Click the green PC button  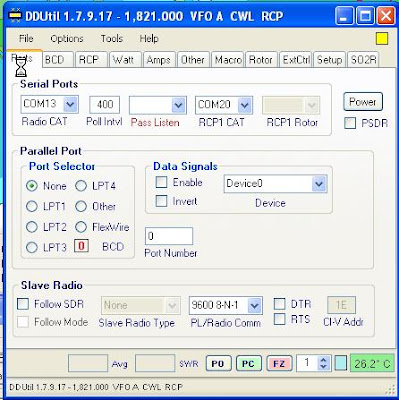coord(248,364)
